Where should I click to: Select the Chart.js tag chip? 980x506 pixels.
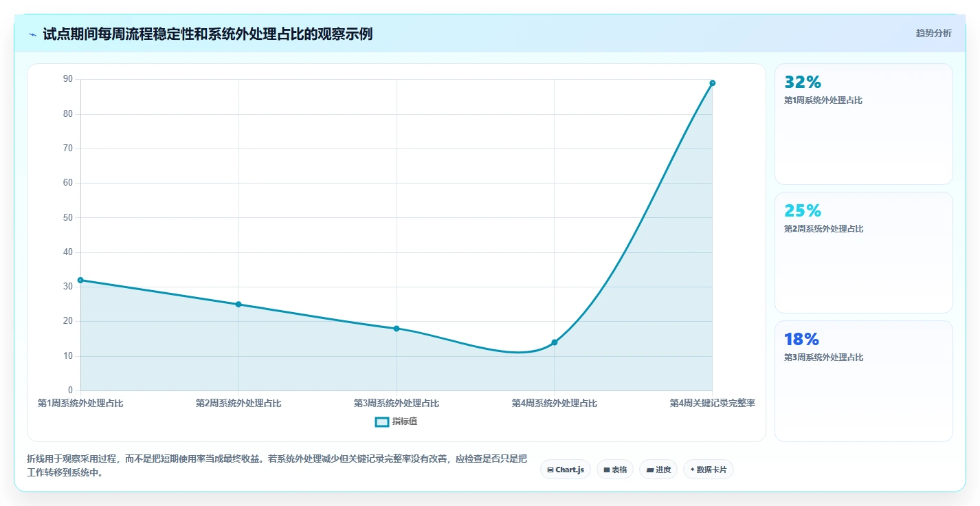coord(565,470)
